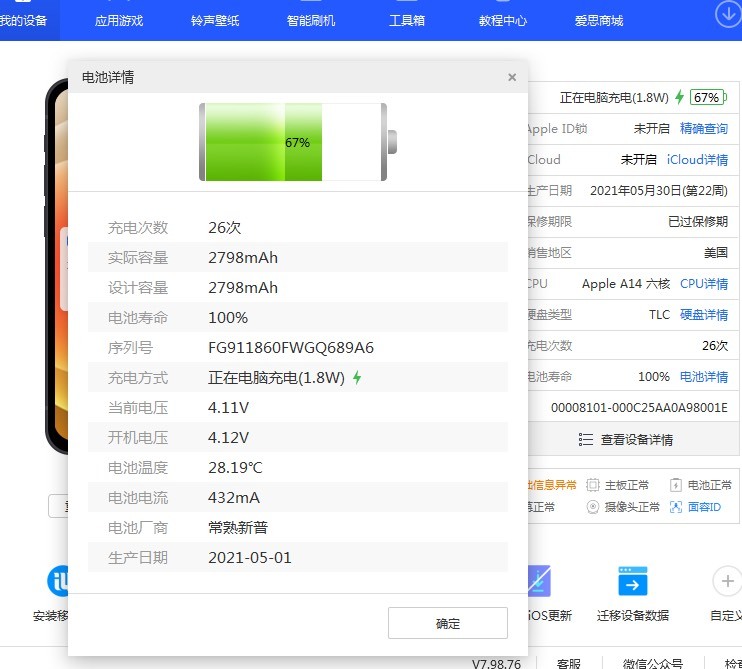Click the version number V7.98.76
This screenshot has height=669, width=742.
click(x=496, y=663)
